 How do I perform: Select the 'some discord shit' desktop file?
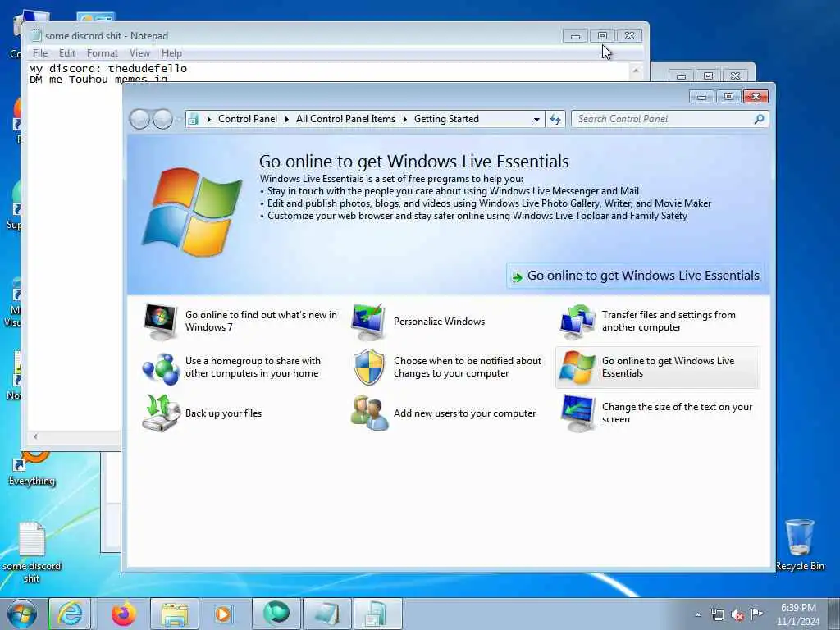tap(32, 552)
